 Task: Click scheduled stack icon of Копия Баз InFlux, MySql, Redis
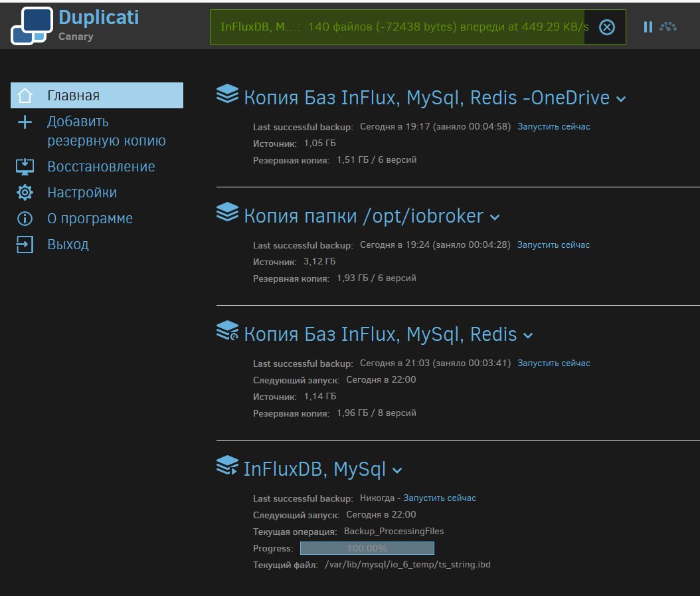pos(227,331)
